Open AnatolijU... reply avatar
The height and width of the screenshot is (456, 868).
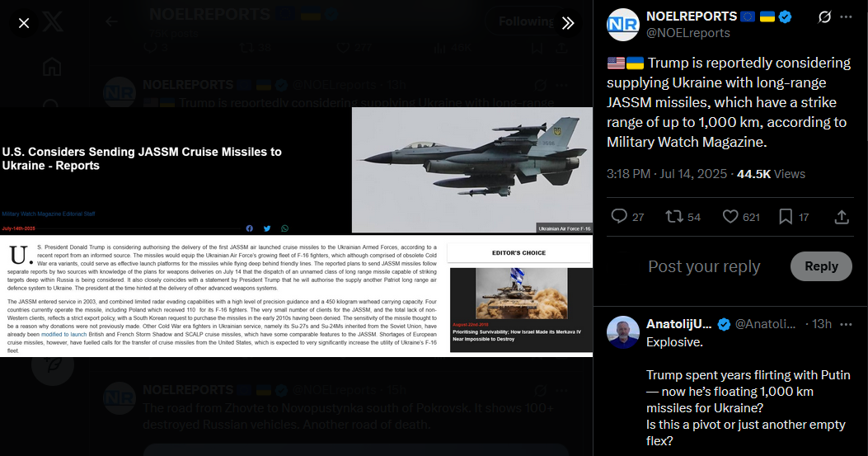pos(623,331)
